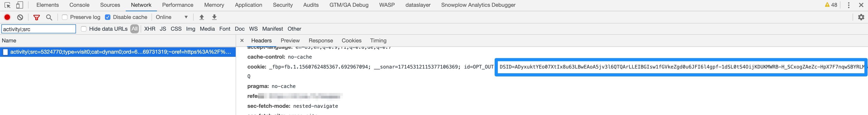Filter requests by XHR type
The image size is (868, 115).
point(150,29)
